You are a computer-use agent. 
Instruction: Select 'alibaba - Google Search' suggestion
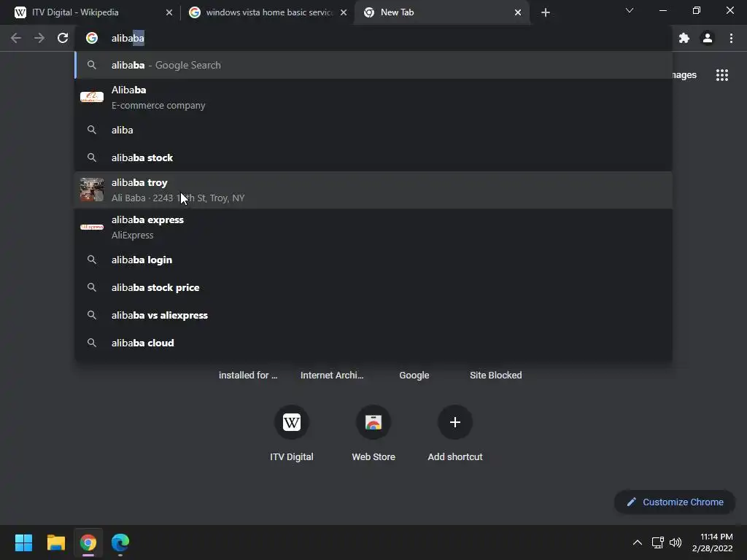373,65
